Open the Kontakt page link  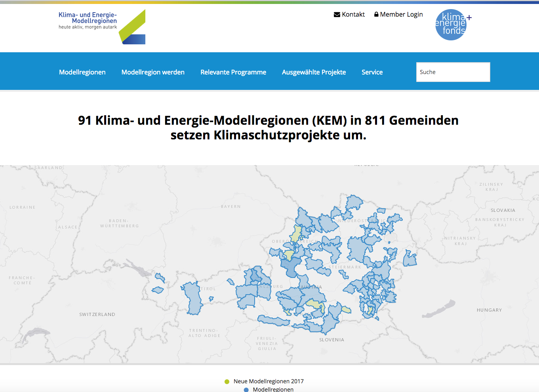(x=353, y=14)
